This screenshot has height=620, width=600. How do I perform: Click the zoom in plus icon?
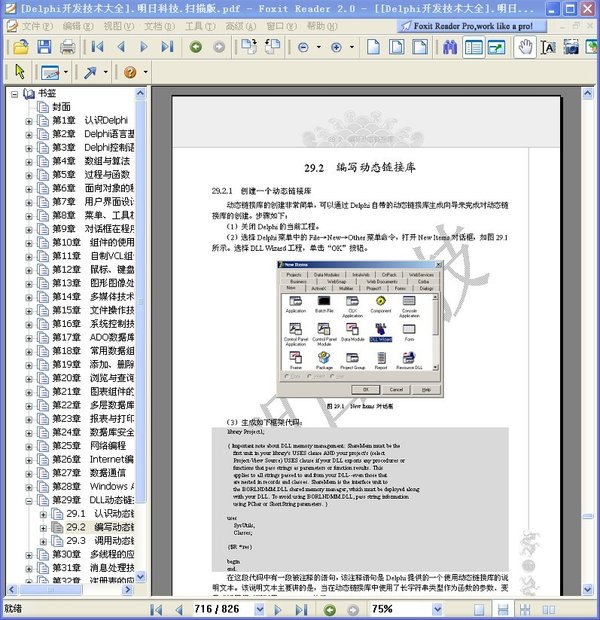click(x=336, y=47)
